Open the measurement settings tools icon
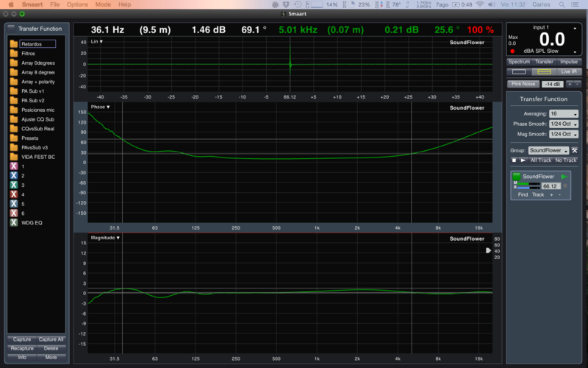 tap(575, 150)
